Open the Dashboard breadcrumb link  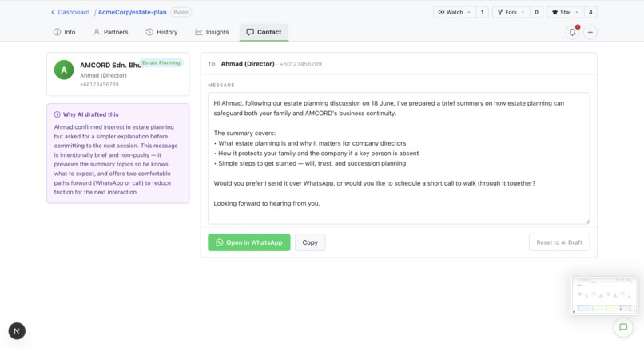(74, 12)
